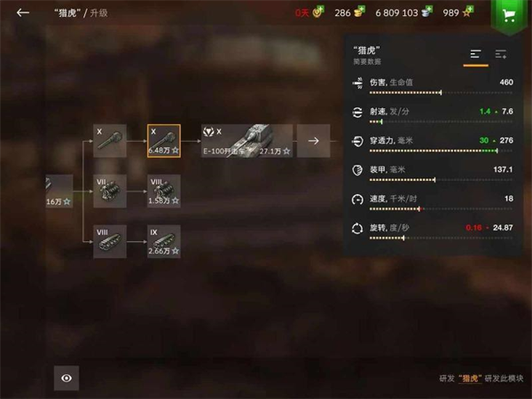The height and width of the screenshot is (399, 532).
Task: Select the tier IX tracks costing 2.66万
Action: click(x=164, y=241)
